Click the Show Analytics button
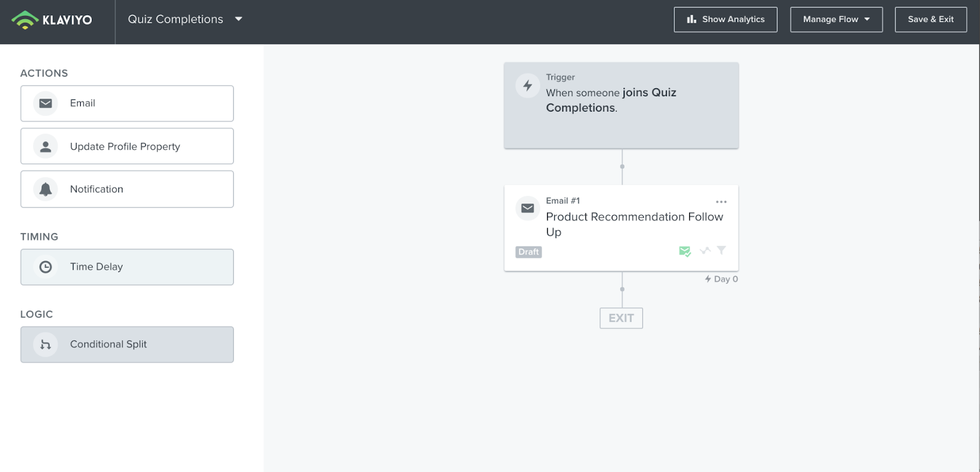 coord(725,20)
